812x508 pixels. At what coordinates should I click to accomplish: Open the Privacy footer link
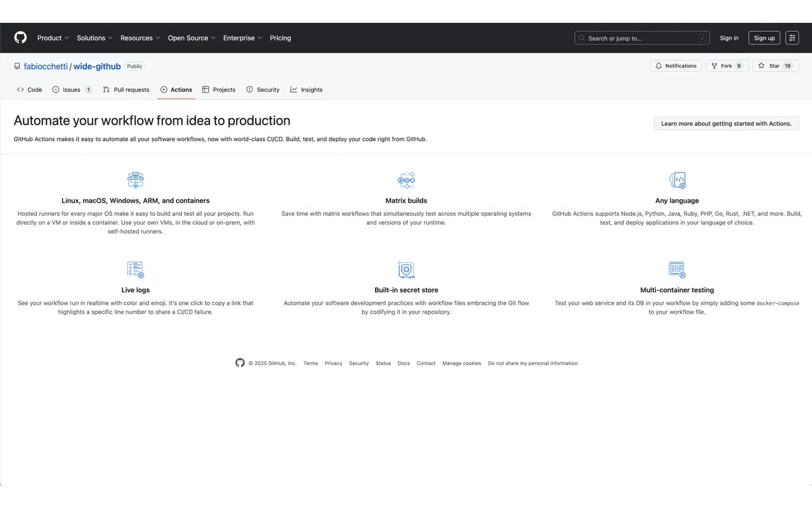coord(334,364)
